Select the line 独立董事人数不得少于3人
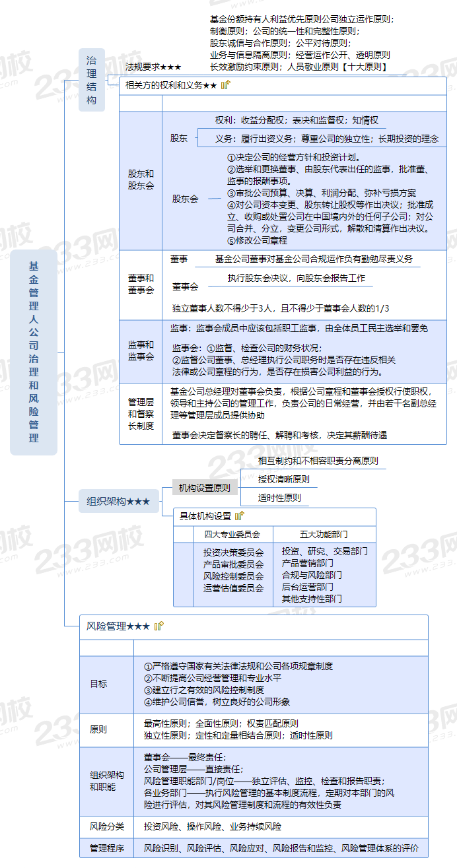The width and height of the screenshot is (457, 868). coord(281,308)
